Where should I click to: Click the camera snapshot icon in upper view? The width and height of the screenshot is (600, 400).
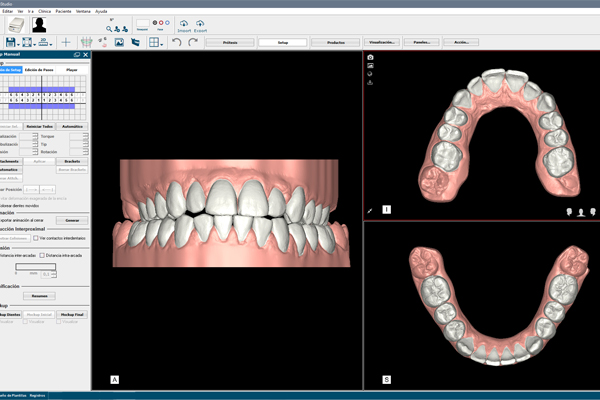coord(371,58)
